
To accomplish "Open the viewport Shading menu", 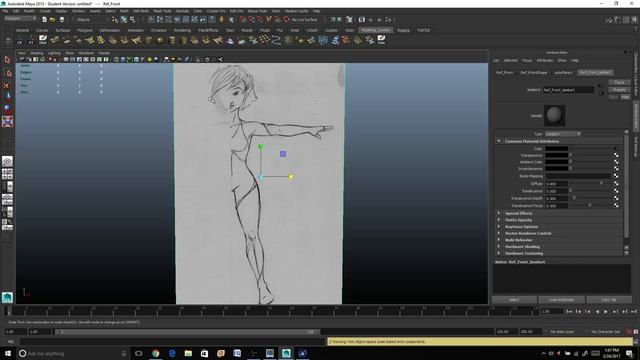I will tap(36, 53).
